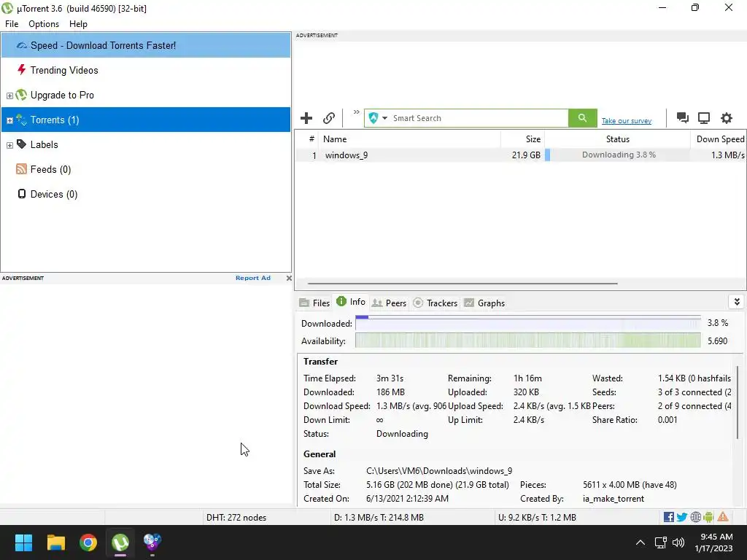Click the Feeds RSS icon in sidebar

(x=21, y=168)
